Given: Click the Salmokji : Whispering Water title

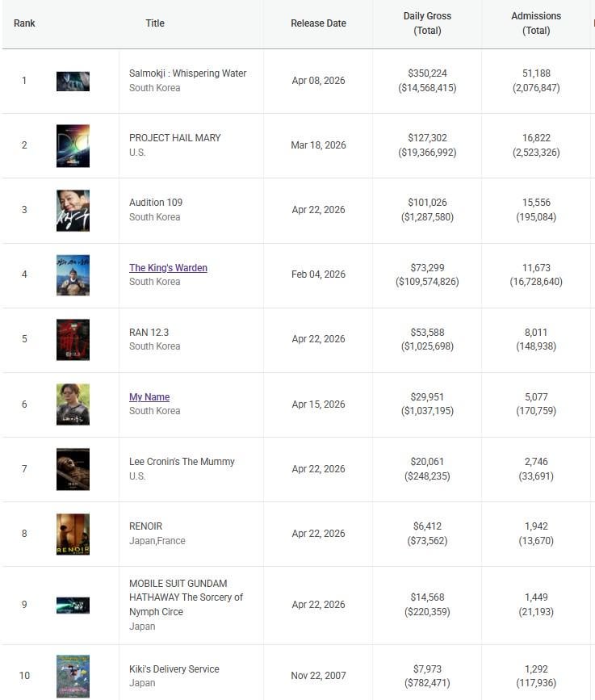Looking at the screenshot, I should 187,73.
